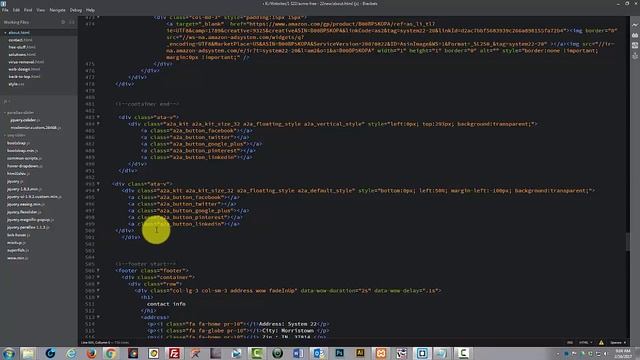Open superfish.js in the file tree
640x360 pixels.
(18, 250)
